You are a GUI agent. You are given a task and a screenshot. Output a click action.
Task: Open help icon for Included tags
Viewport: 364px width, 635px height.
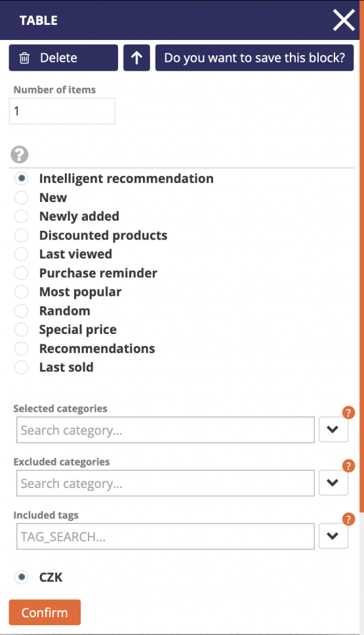coord(349,519)
